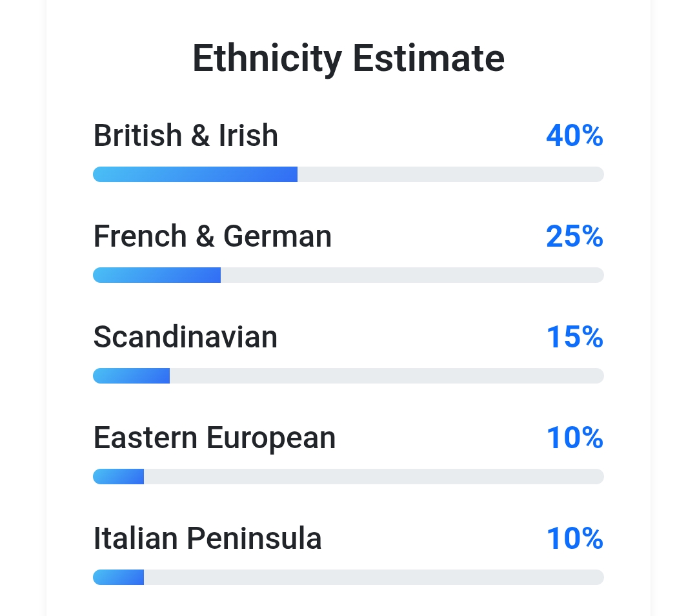Click the grey unfilled track of Scandinavian bar

coord(386,376)
